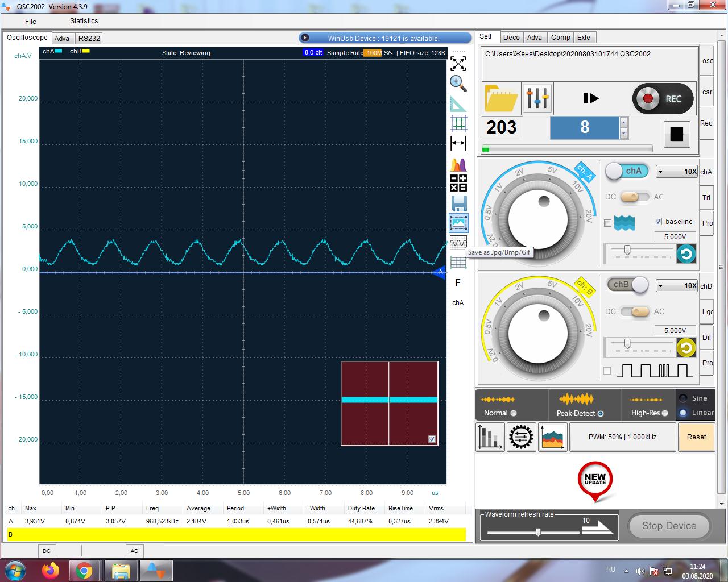Select the Normal acquisition mode
Viewport: 728px width, 582px height.
(x=514, y=413)
